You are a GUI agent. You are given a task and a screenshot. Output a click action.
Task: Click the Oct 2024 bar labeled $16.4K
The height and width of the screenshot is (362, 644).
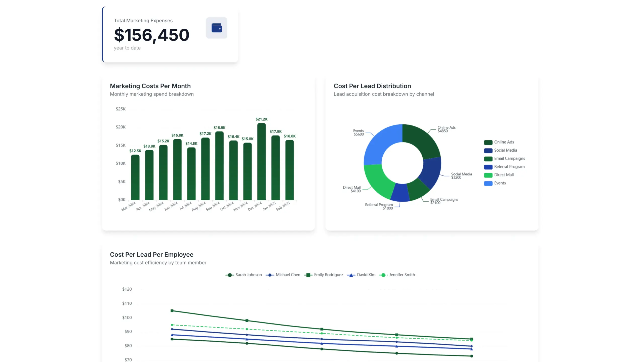[233, 170]
